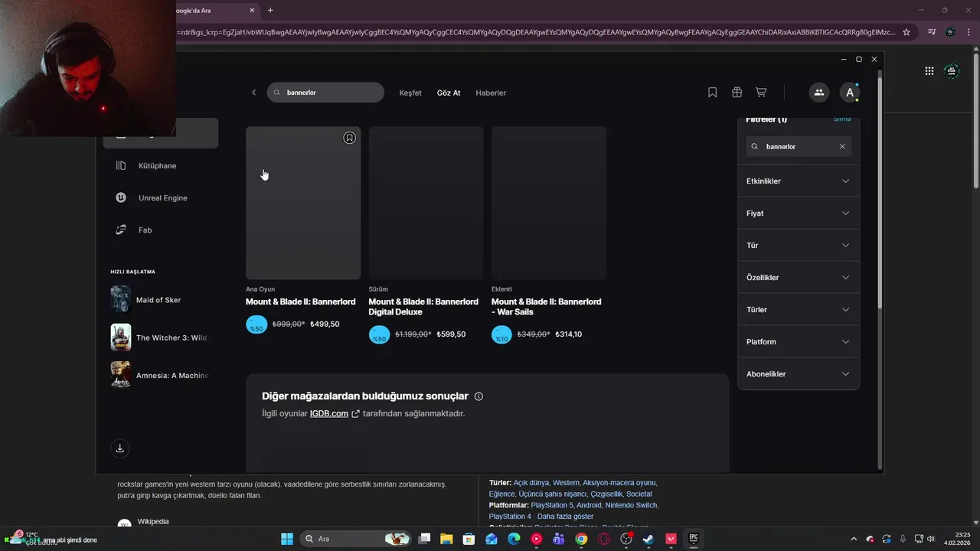Open the shopping cart

point(761,93)
